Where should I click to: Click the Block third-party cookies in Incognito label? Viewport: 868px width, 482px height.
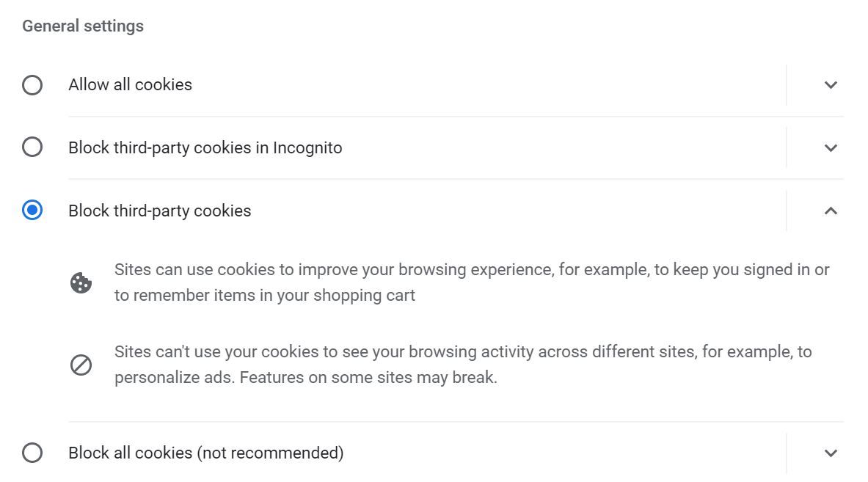pyautogui.click(x=205, y=147)
